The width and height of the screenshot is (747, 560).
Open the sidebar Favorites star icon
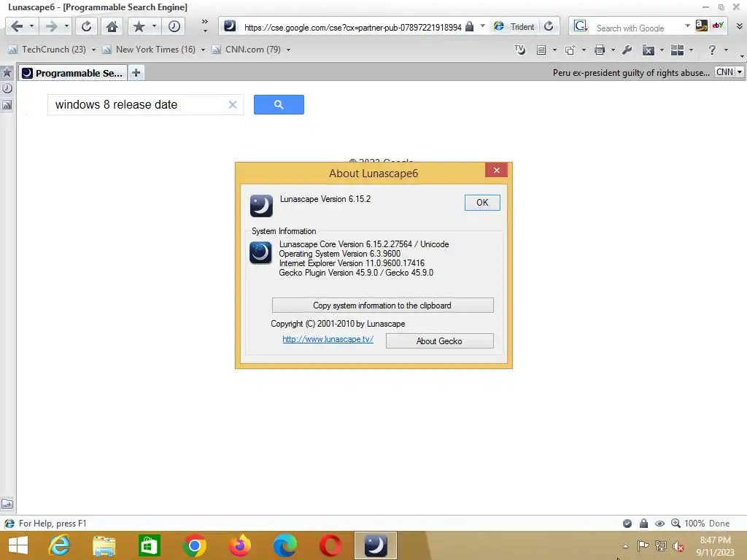tap(7, 72)
